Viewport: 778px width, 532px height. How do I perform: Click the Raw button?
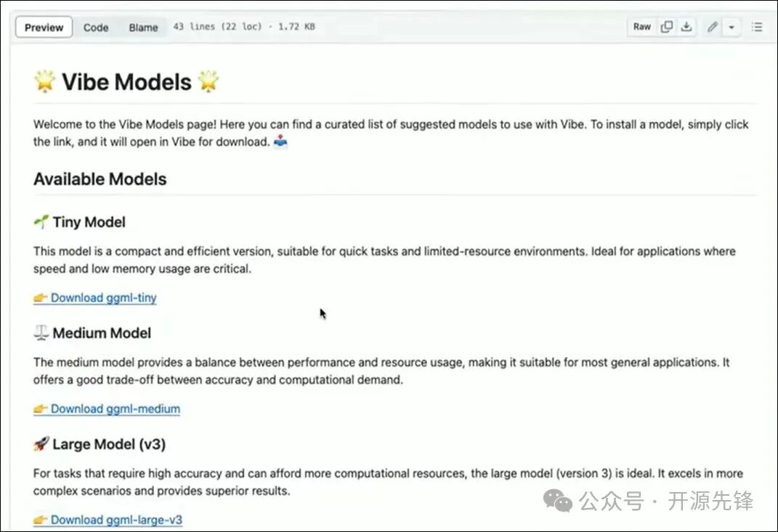point(642,27)
